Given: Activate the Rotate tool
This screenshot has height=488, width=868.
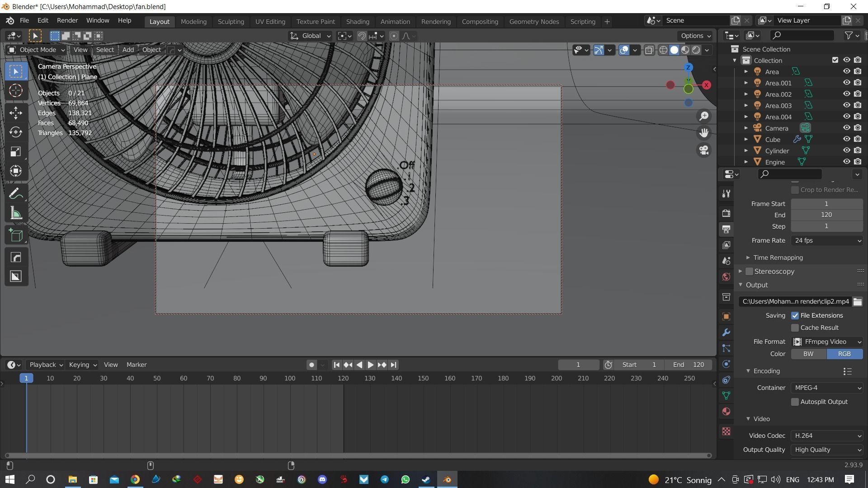Looking at the screenshot, I should (x=16, y=132).
